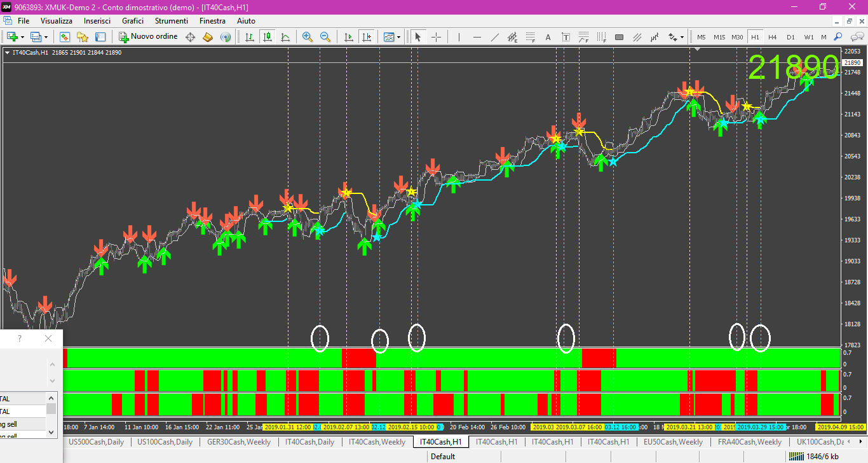The height and width of the screenshot is (463, 868).
Task: Select the rectangle shape tool
Action: [x=619, y=37]
